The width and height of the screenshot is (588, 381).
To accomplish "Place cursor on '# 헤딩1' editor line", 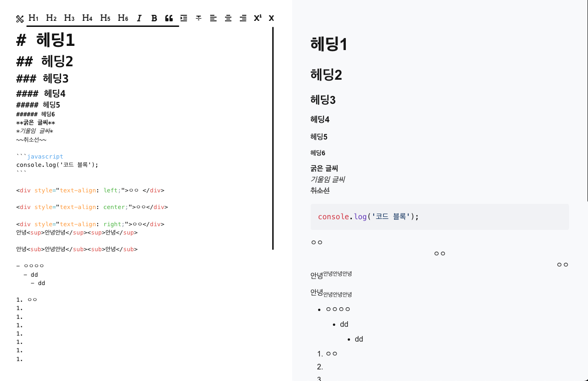I will pyautogui.click(x=45, y=40).
